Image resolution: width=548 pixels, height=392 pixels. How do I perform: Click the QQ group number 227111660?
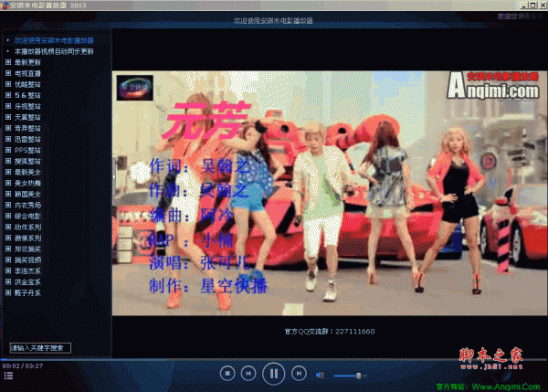354,332
